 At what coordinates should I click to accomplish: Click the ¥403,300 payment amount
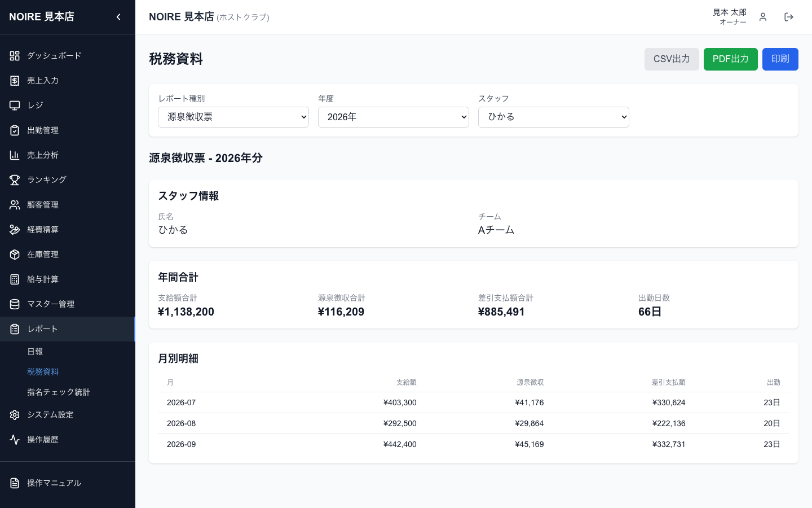pos(400,402)
